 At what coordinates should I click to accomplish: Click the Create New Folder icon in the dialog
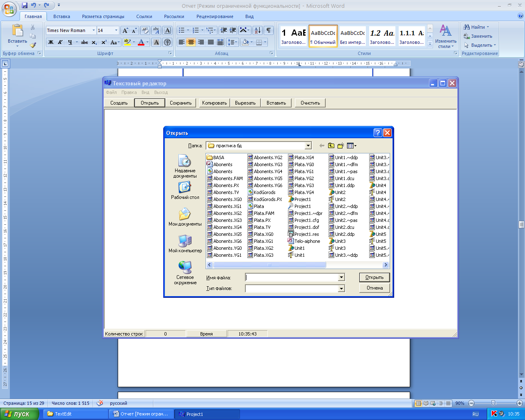coord(340,146)
